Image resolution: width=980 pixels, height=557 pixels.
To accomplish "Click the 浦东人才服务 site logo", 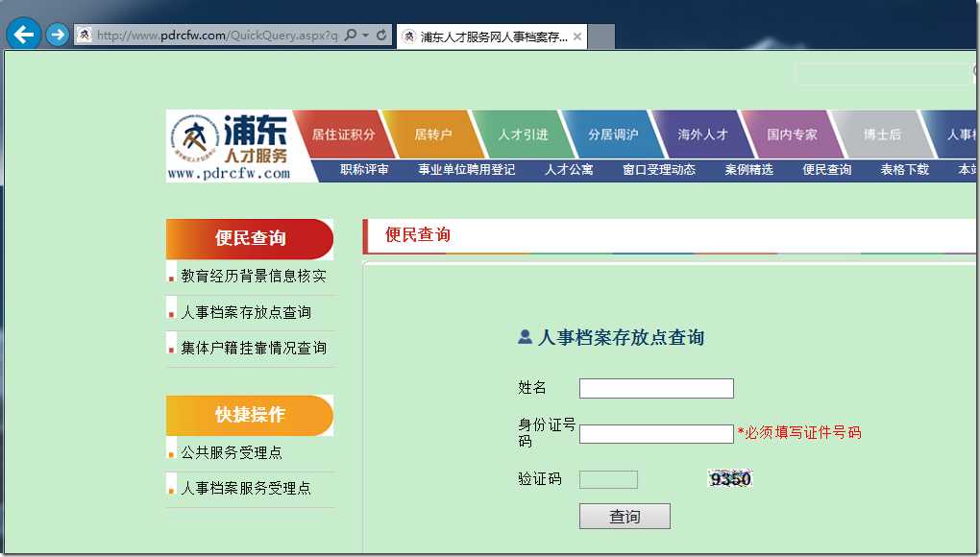I will (230, 146).
